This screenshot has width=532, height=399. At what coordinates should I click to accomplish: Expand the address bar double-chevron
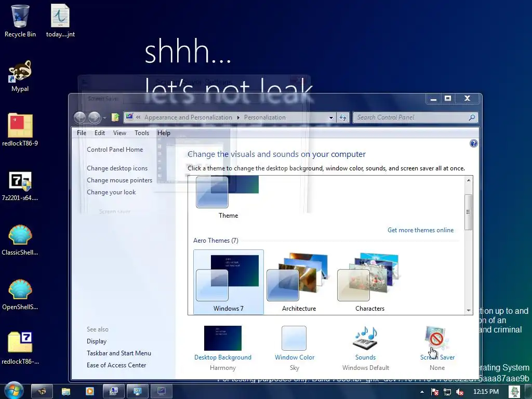click(138, 117)
